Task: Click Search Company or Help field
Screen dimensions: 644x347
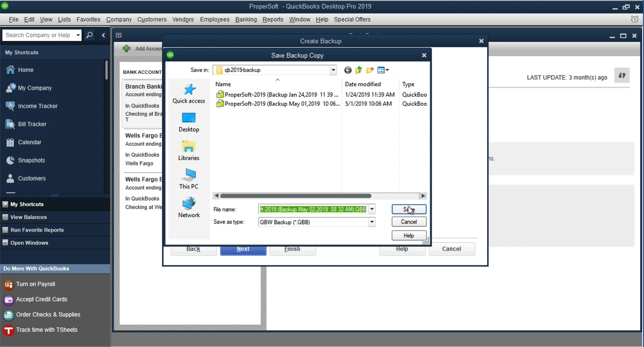Action: click(x=38, y=35)
